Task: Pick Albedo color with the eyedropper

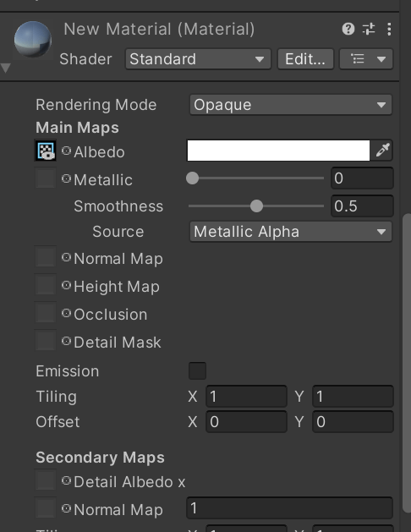Action: (382, 151)
